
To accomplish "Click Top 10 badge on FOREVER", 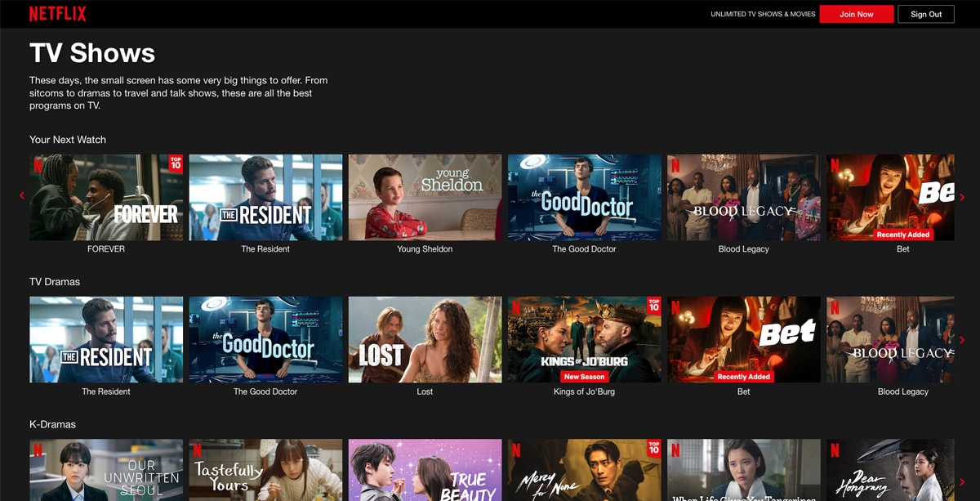I will click(x=176, y=163).
